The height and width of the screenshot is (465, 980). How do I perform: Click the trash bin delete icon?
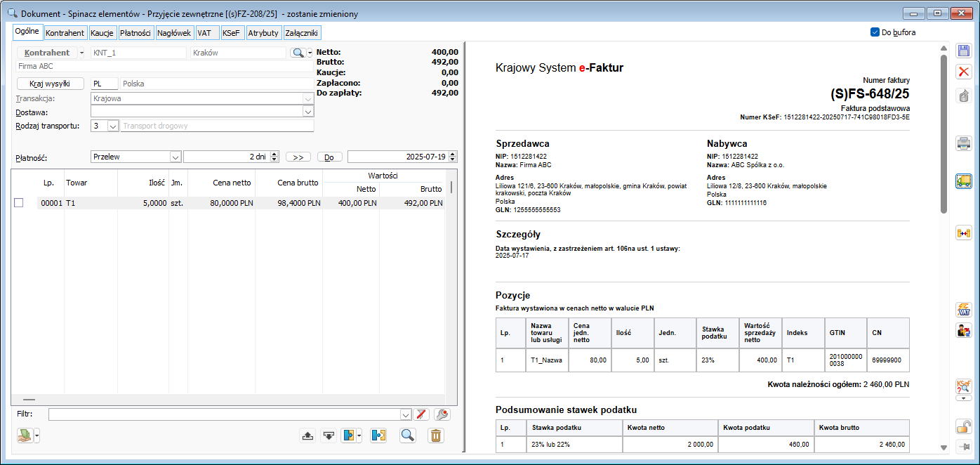(436, 435)
